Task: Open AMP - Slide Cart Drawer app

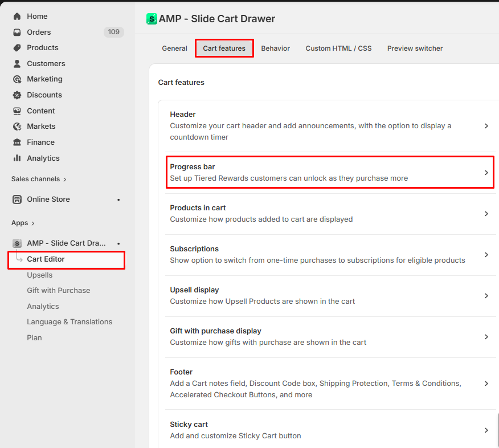Action: pyautogui.click(x=67, y=243)
